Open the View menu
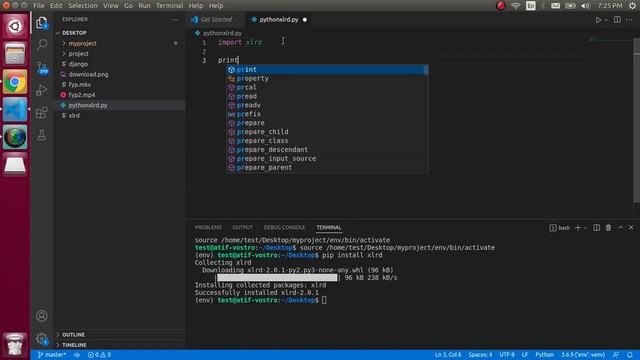The height and width of the screenshot is (360, 640). (111, 6)
